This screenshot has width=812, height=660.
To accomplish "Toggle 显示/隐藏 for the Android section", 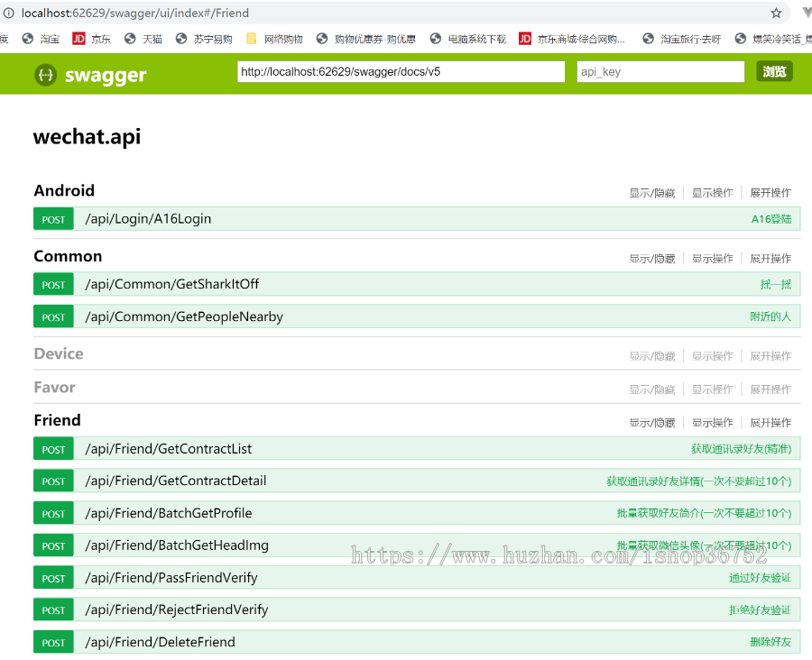I will (651, 193).
